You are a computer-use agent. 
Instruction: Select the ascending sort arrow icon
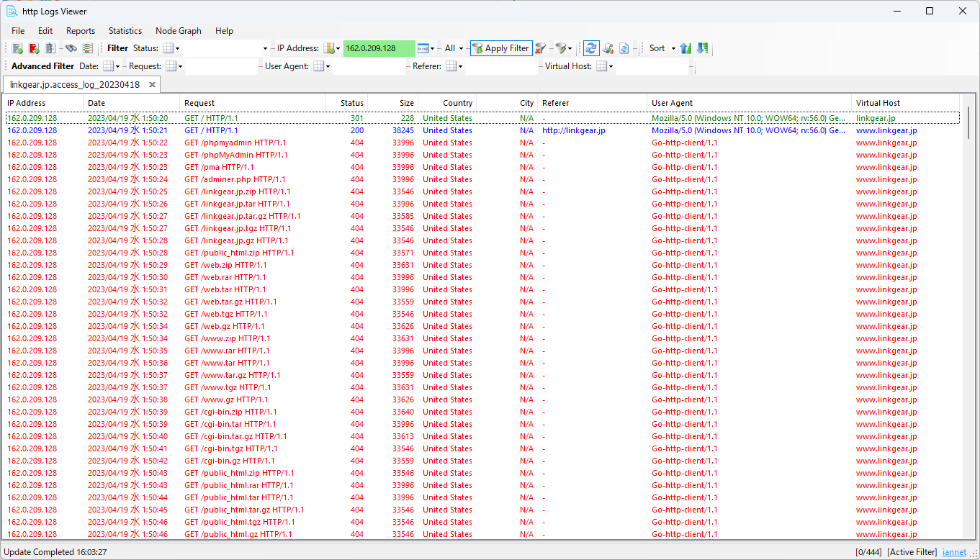(x=685, y=48)
